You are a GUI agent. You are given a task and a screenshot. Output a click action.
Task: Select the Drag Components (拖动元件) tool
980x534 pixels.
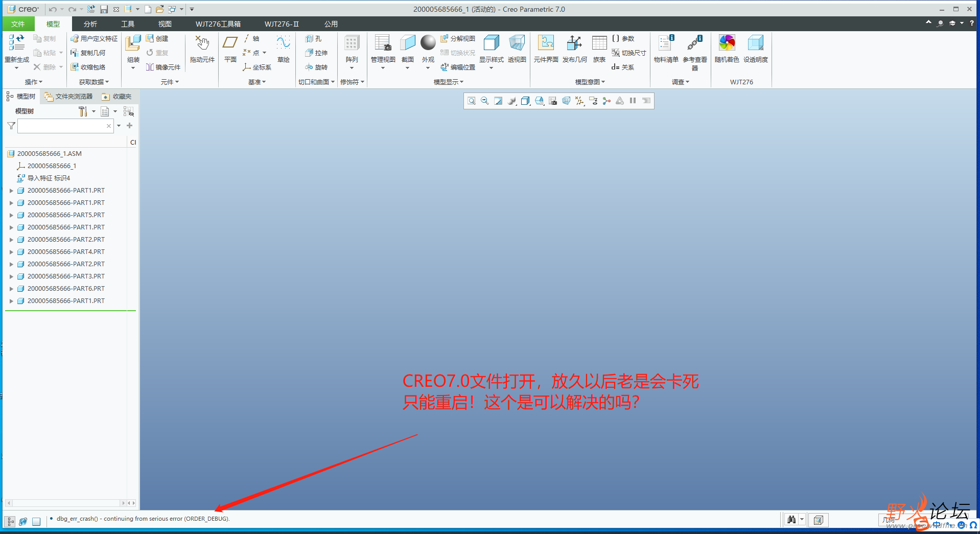(x=202, y=49)
